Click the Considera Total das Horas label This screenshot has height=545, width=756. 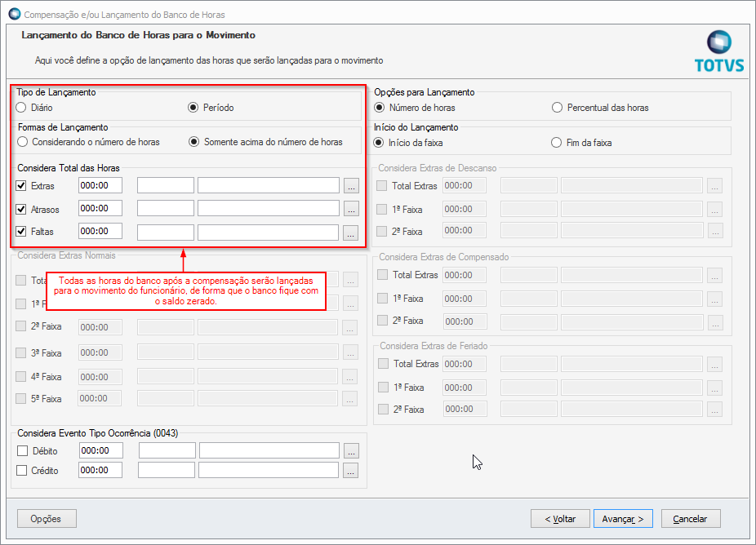69,168
